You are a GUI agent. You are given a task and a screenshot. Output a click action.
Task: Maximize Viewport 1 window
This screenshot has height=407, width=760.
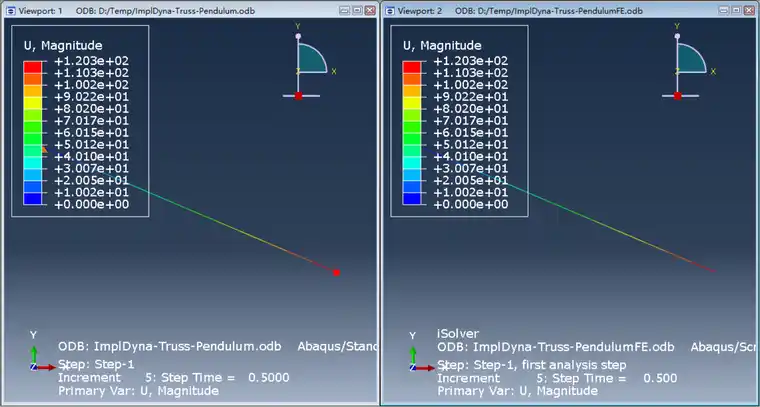coord(357,10)
